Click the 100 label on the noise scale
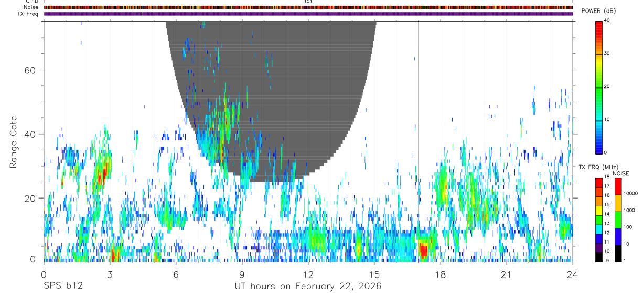Image resolution: width=644 pixels, height=297 pixels. (628, 227)
